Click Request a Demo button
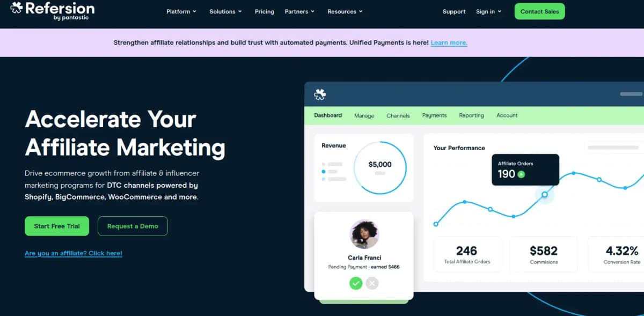This screenshot has height=316, width=644. (x=133, y=226)
